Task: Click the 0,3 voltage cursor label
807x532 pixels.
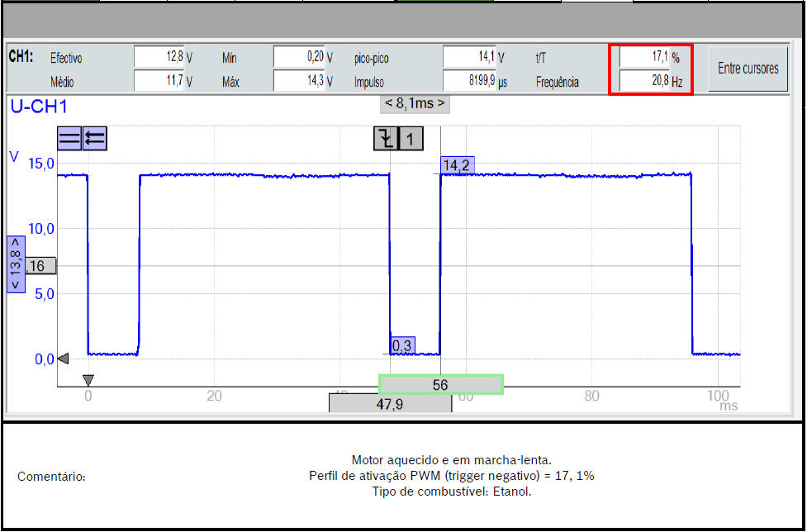Action: pos(402,346)
